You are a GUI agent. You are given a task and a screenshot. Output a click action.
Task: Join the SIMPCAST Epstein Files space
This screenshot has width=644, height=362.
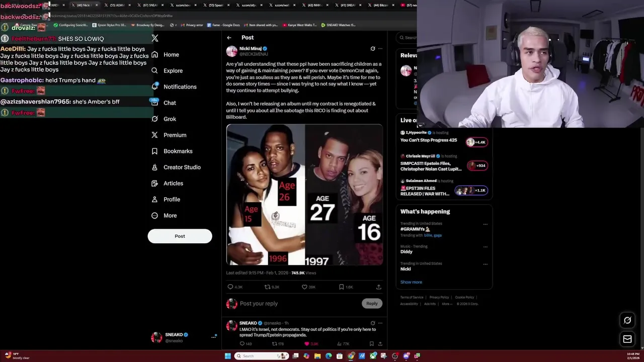477,165
